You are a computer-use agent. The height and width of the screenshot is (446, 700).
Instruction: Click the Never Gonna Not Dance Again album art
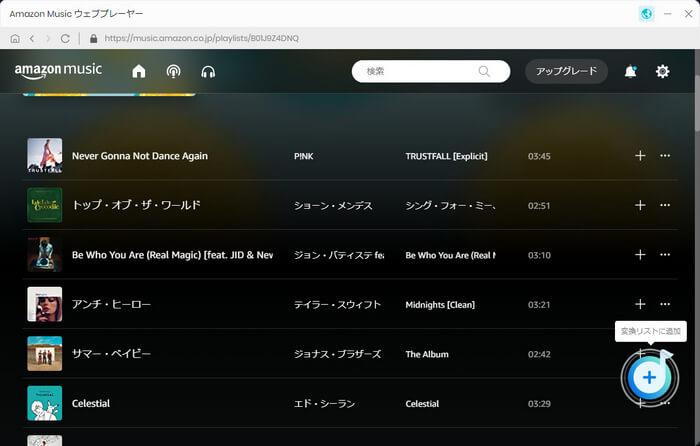point(45,155)
